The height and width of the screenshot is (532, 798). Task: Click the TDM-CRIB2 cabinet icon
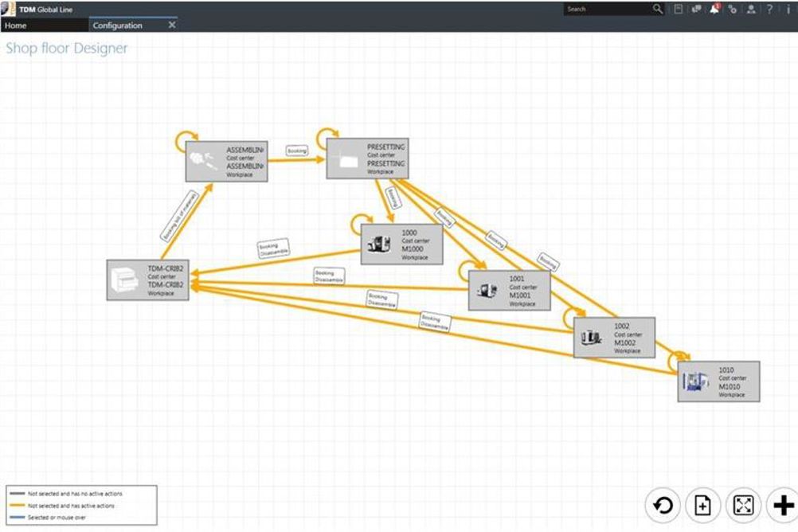coord(124,280)
